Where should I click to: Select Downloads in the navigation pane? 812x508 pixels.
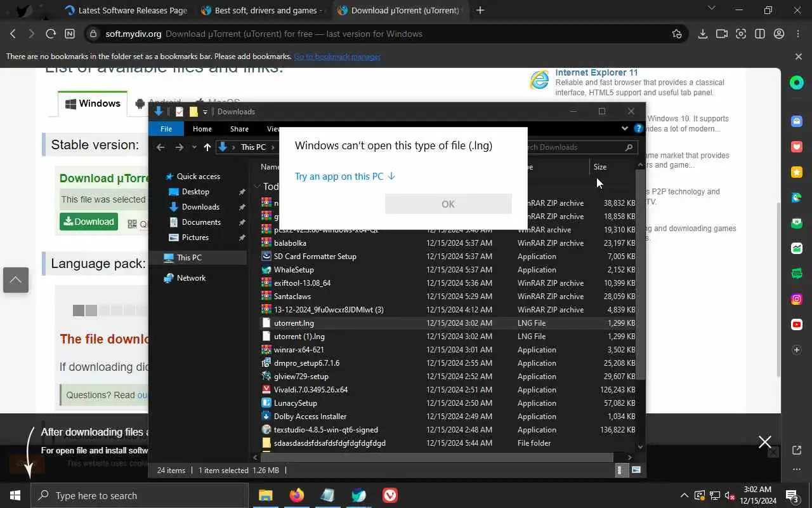(x=200, y=207)
